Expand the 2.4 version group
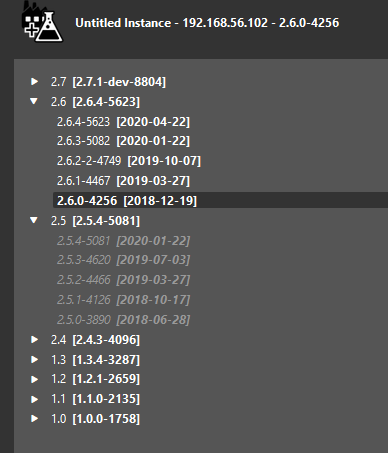This screenshot has height=453, width=388. click(x=34, y=340)
